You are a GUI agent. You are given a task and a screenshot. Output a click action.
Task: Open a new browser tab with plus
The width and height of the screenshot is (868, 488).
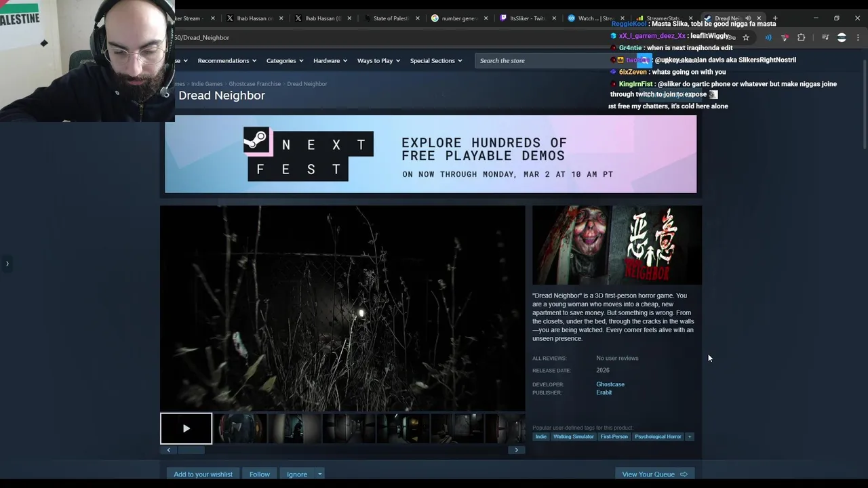click(x=775, y=18)
